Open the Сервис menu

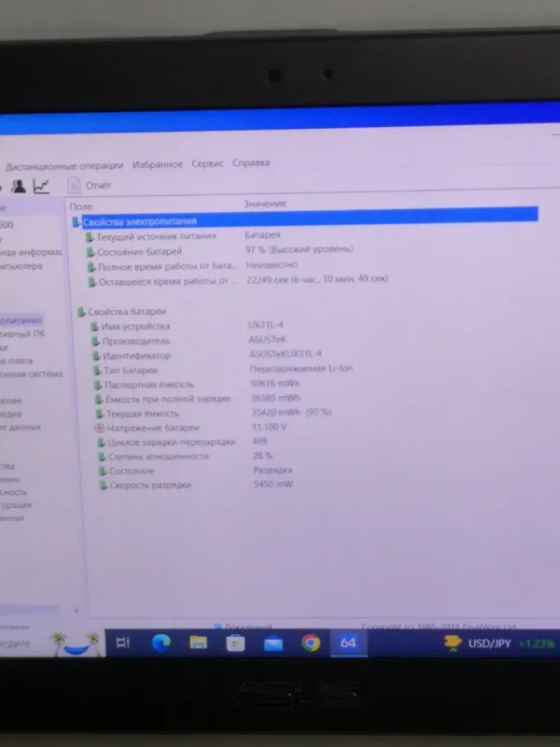pyautogui.click(x=207, y=163)
